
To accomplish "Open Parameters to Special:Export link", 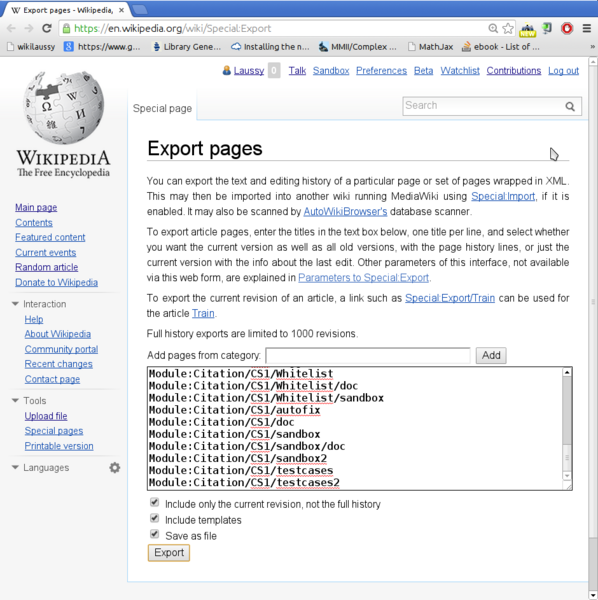I will pos(363,278).
